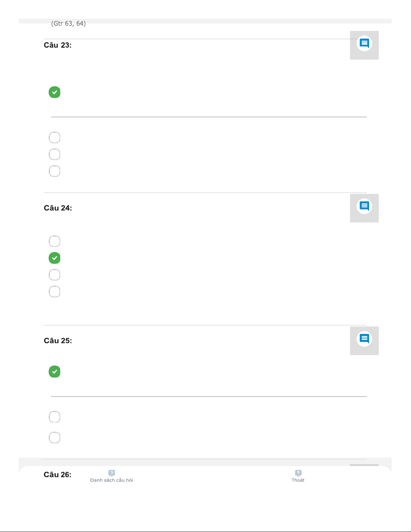This screenshot has height=532, width=411.
Task: Select first answer option in Câu 24
Action: 54,241
